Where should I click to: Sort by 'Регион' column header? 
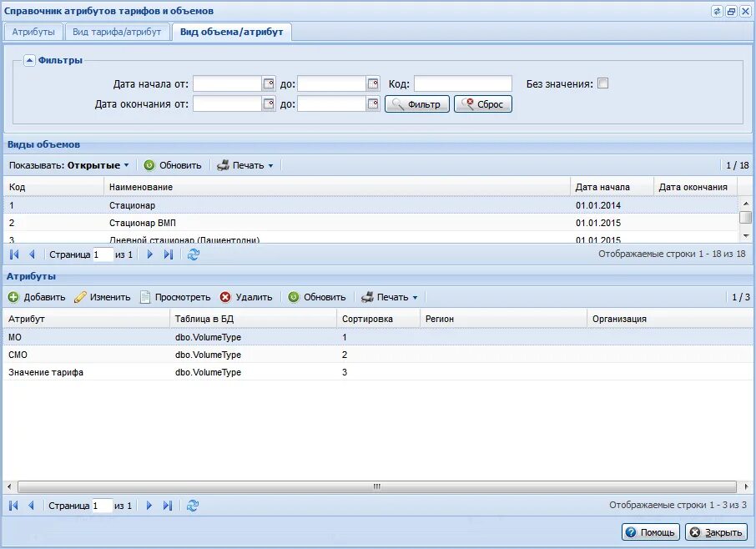(x=503, y=319)
